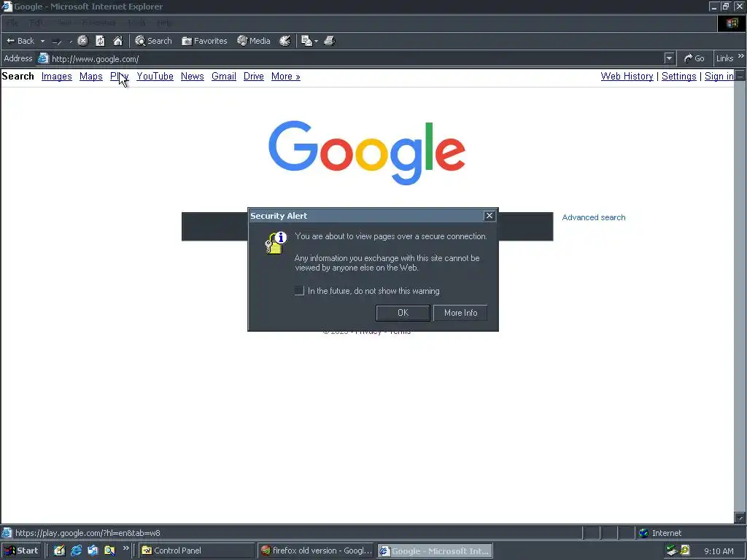Click the Internet zone label in status bar
This screenshot has height=560, width=747.
(667, 533)
